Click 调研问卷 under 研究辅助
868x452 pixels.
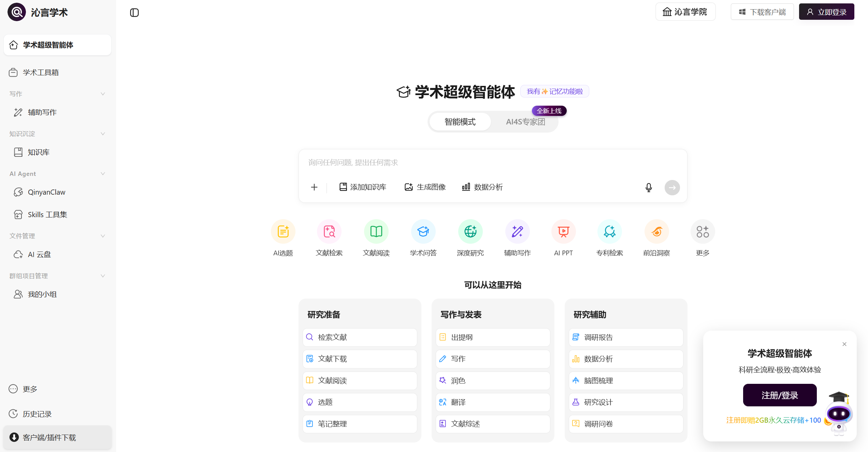pyautogui.click(x=626, y=424)
